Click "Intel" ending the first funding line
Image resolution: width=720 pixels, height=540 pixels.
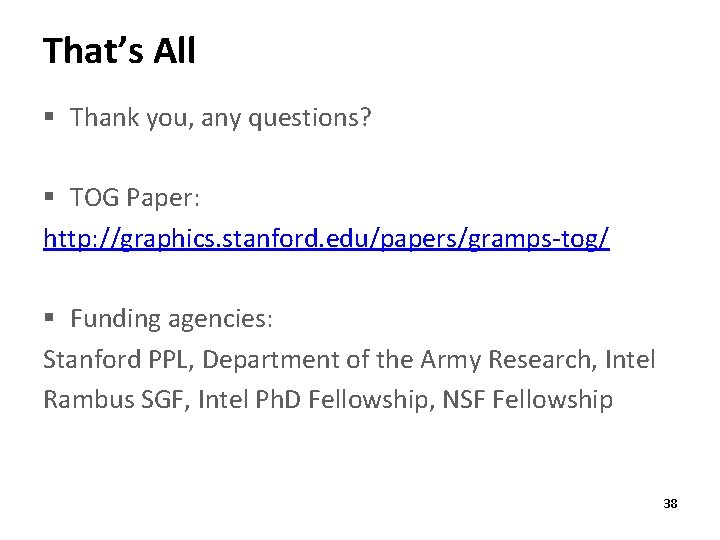(630, 359)
